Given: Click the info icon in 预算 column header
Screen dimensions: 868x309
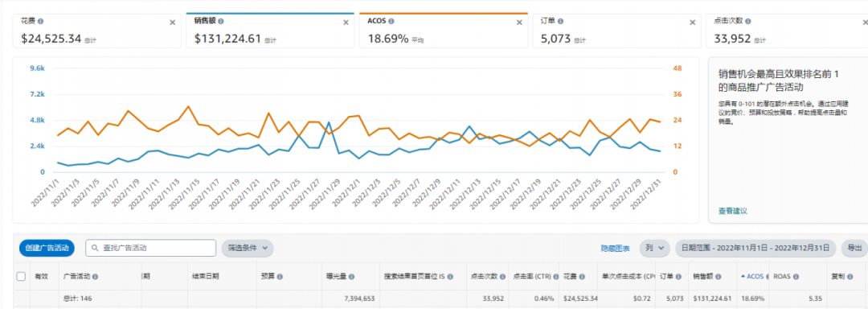Looking at the screenshot, I should click(280, 276).
